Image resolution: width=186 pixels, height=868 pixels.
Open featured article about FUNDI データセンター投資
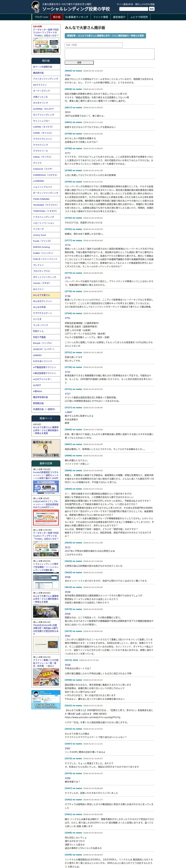[46, 32]
